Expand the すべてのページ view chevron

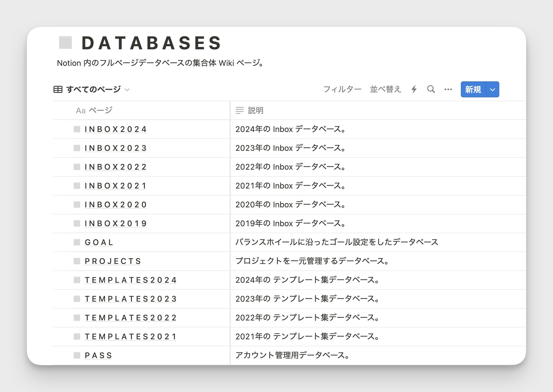pyautogui.click(x=127, y=90)
